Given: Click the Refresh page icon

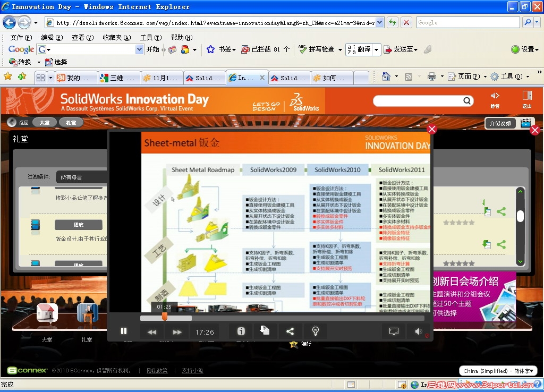Looking at the screenshot, I should (x=393, y=22).
